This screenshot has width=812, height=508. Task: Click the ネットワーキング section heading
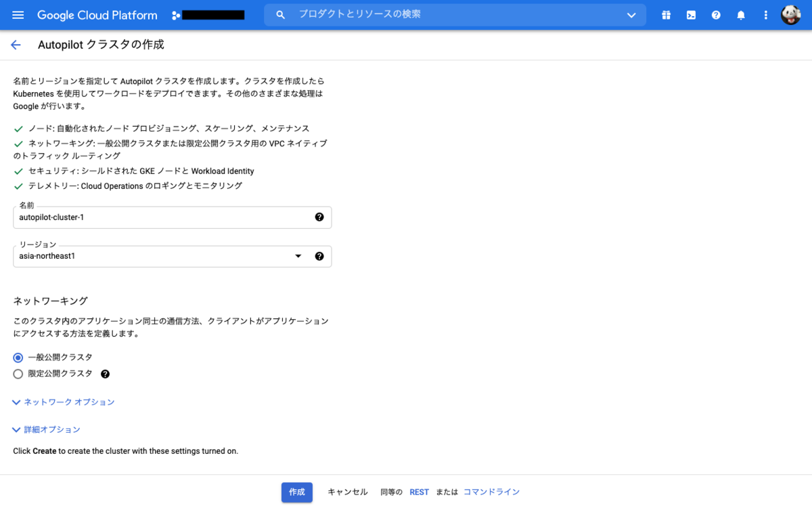(x=51, y=301)
